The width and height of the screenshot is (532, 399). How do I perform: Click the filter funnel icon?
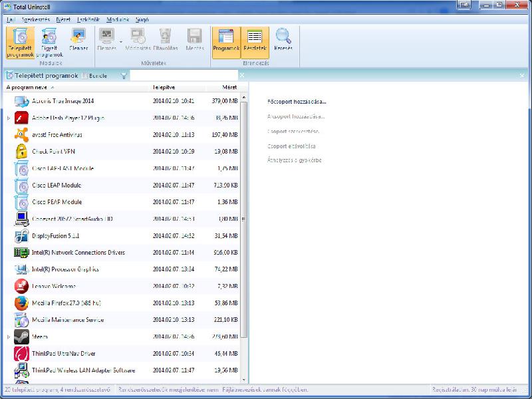(124, 76)
